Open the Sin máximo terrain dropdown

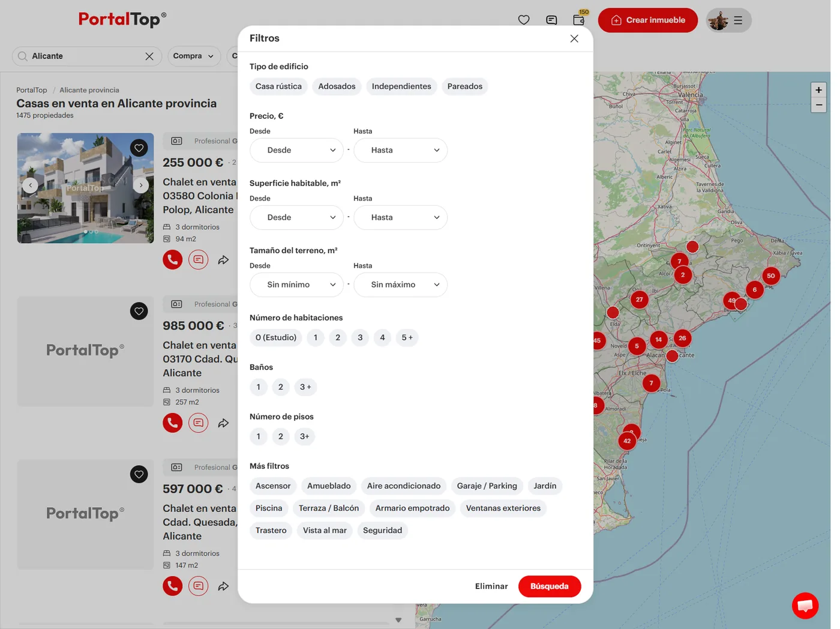coord(401,284)
